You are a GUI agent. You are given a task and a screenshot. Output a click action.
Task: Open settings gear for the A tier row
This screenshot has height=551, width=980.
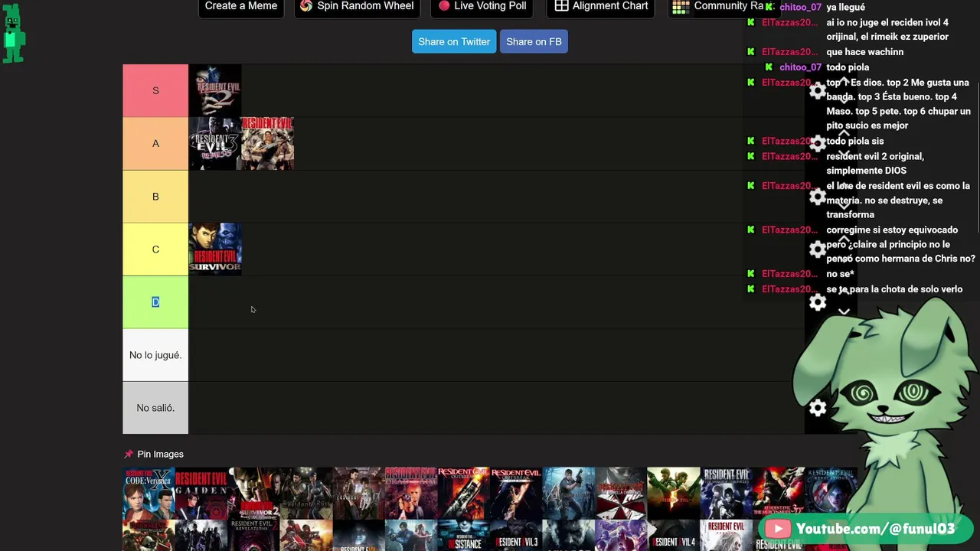(818, 144)
